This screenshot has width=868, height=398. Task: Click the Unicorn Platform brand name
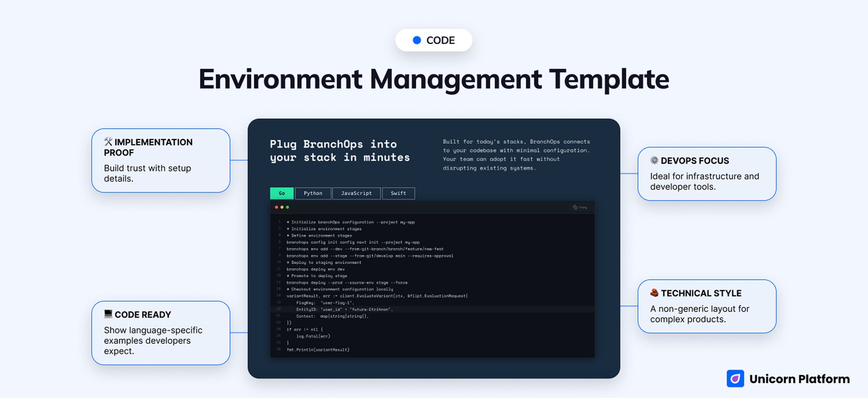coord(799,379)
